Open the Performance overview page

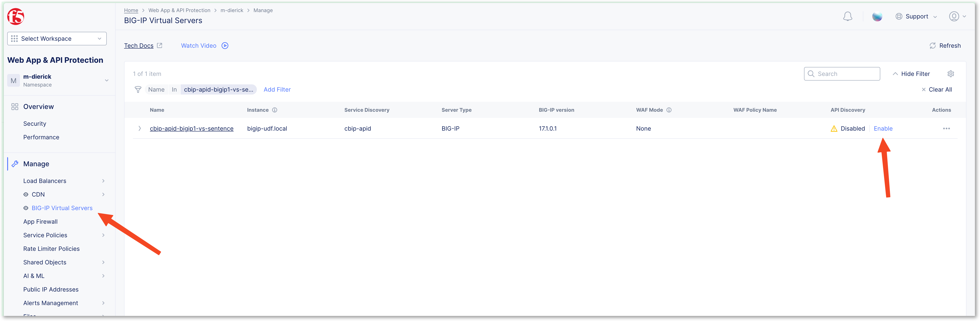point(41,137)
